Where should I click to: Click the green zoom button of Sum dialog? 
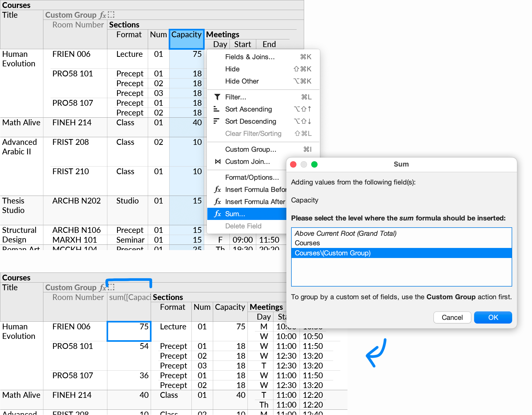tap(314, 164)
